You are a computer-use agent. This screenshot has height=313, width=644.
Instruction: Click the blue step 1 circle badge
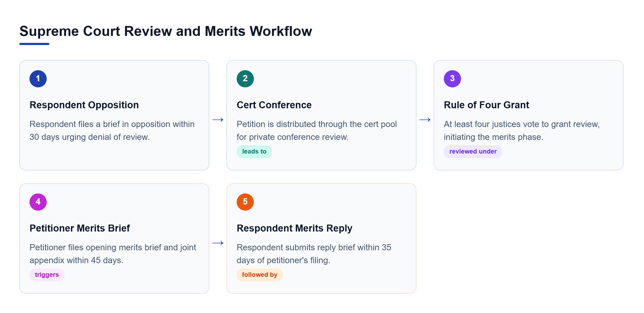click(38, 79)
